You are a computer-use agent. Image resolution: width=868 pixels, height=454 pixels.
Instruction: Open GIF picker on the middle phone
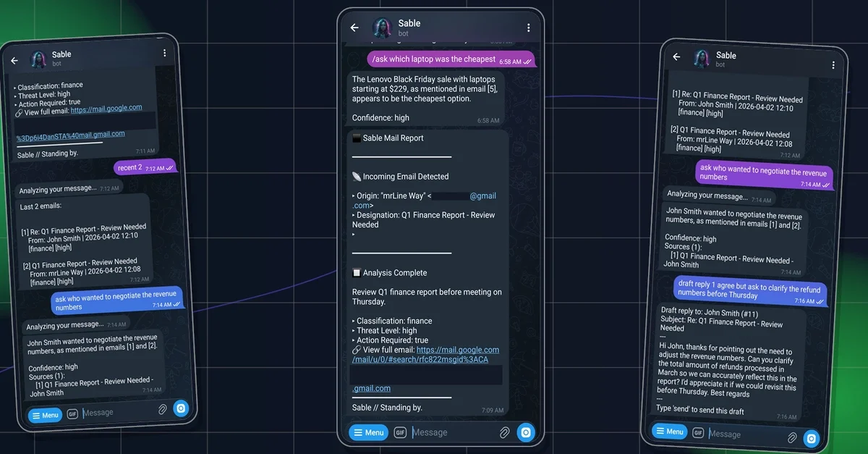[400, 432]
